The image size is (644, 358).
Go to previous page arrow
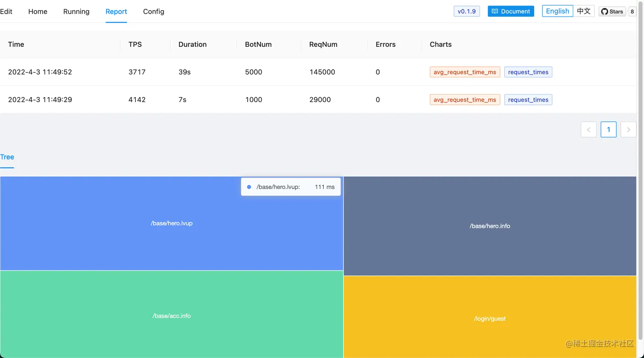pos(589,129)
